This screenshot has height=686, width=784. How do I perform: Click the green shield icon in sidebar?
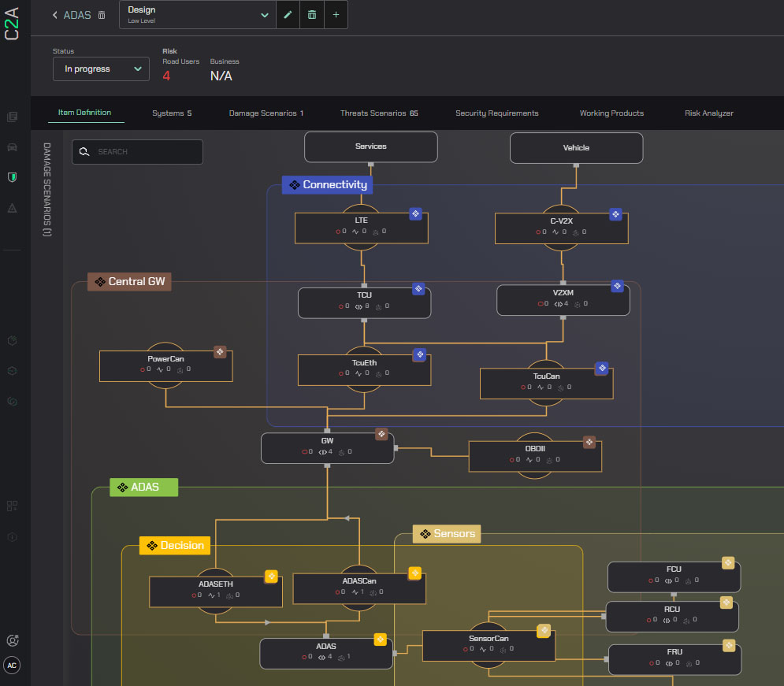(13, 177)
